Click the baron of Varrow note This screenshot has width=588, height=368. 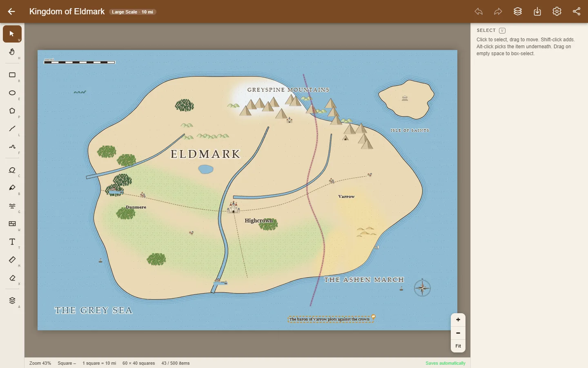point(330,319)
